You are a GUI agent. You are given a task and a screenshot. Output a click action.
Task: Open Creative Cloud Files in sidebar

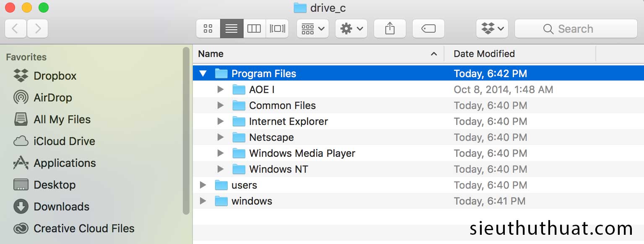74,228
